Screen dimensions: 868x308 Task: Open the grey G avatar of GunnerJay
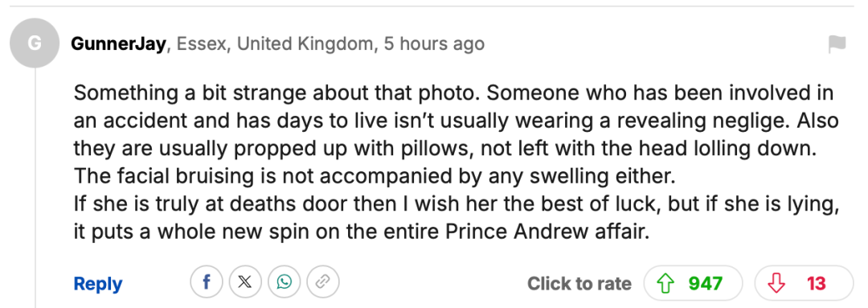pos(35,43)
